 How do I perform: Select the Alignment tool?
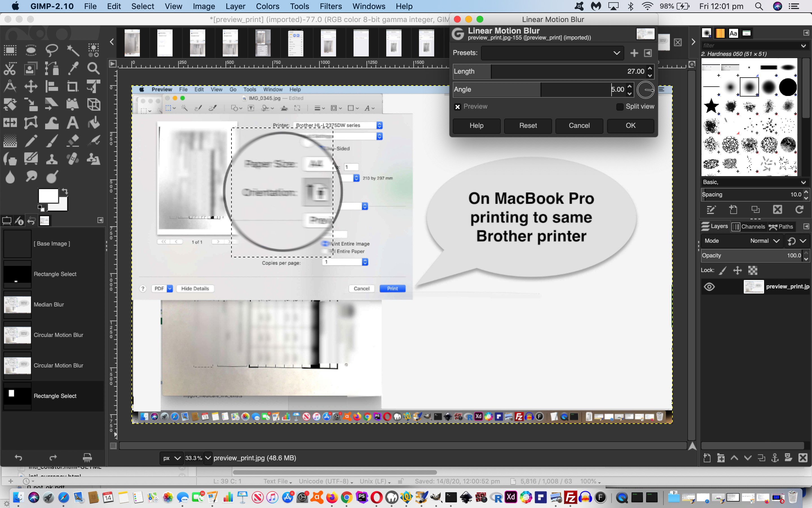pos(52,87)
